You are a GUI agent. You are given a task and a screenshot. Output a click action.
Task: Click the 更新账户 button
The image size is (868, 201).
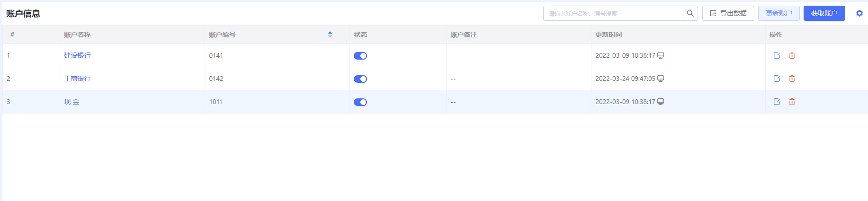click(779, 13)
